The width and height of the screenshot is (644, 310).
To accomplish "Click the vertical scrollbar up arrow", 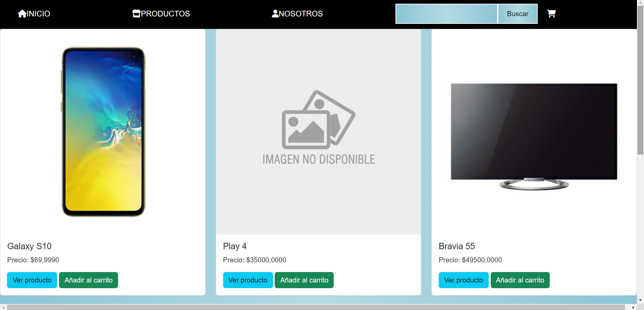I will [x=640, y=3].
